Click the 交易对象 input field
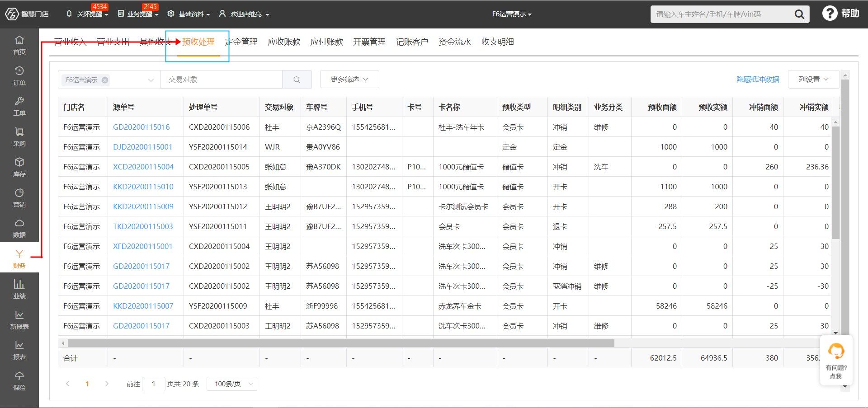Screen dimensions: 868x408 click(x=222, y=80)
